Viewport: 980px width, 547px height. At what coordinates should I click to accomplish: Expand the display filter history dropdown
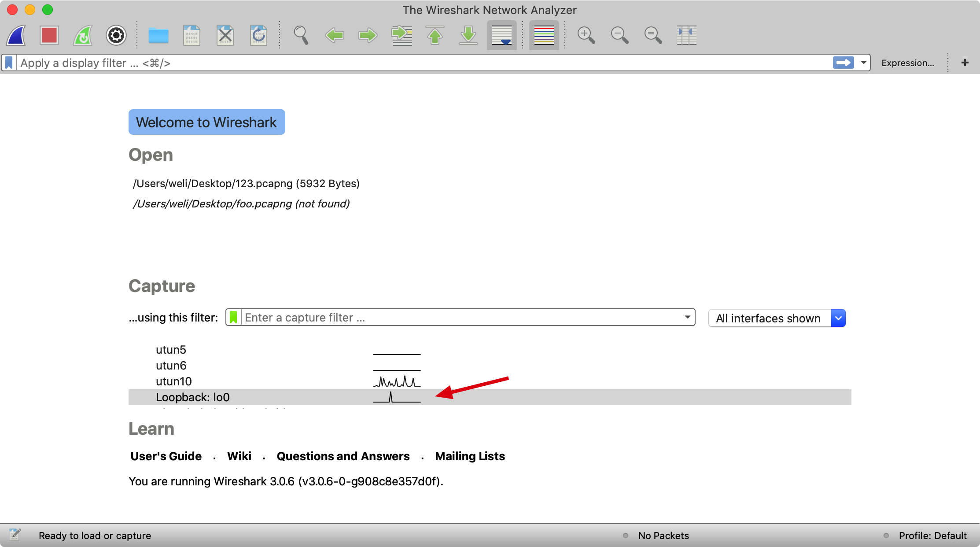[864, 63]
